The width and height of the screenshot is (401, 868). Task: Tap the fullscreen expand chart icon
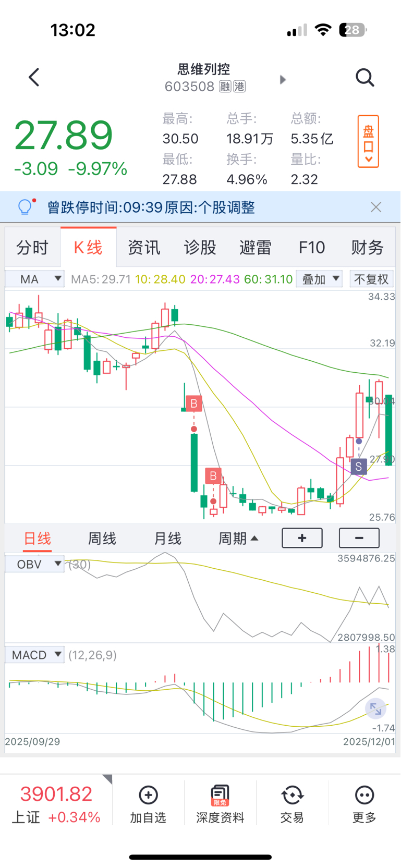pos(375,709)
